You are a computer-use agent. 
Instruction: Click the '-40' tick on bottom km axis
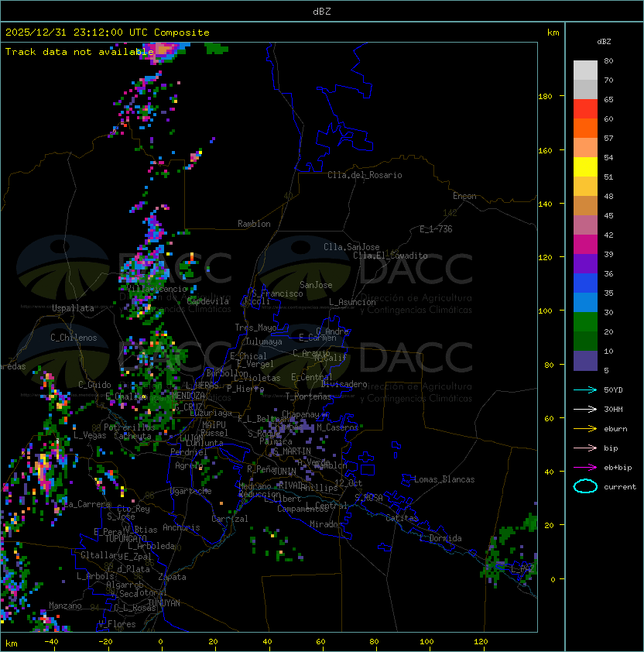(51, 642)
